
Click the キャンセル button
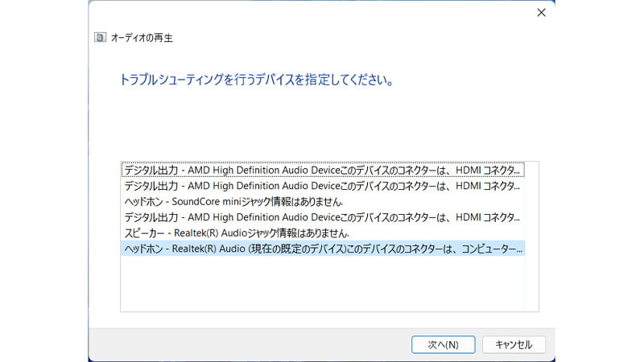[x=514, y=344]
